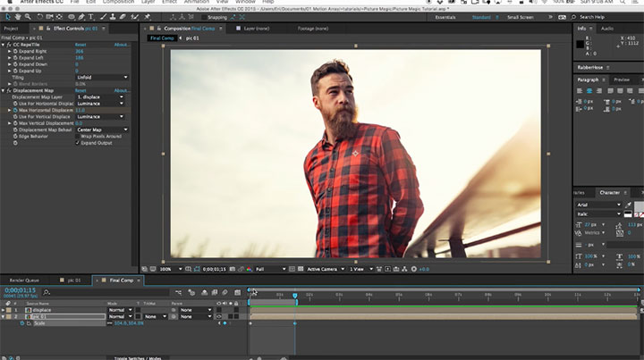Viewport: 644px width, 360px height.
Task: Select the Unified Camera tool
Action: coord(50,17)
